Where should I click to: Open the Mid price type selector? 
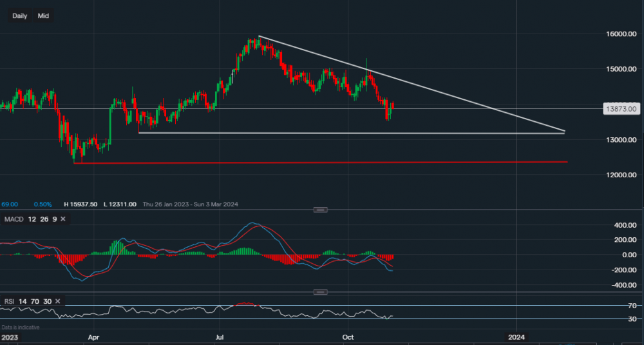(43, 15)
